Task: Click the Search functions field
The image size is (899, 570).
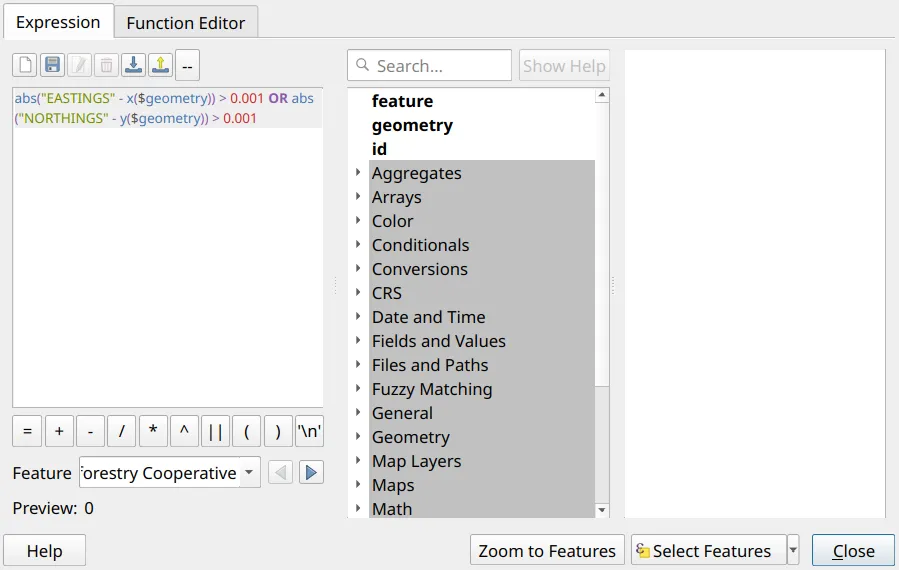Action: point(429,65)
